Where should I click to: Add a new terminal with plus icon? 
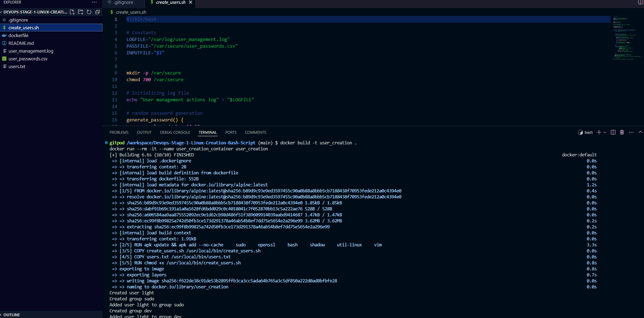point(599,132)
